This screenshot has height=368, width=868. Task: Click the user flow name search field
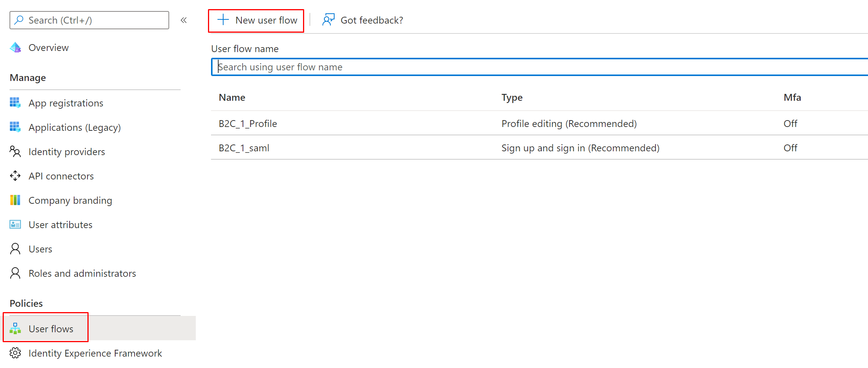[x=532, y=67]
